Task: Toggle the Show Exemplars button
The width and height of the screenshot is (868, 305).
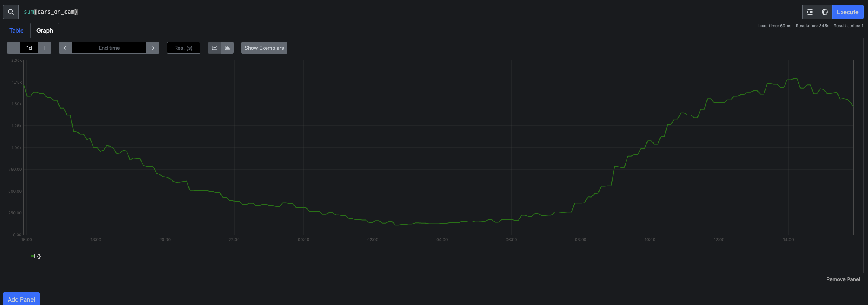Action: point(264,48)
